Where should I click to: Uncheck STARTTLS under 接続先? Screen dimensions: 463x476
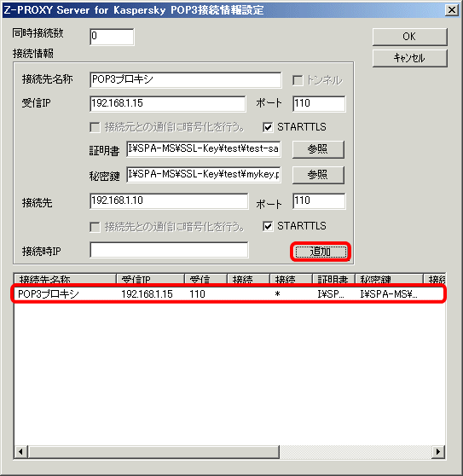[268, 226]
